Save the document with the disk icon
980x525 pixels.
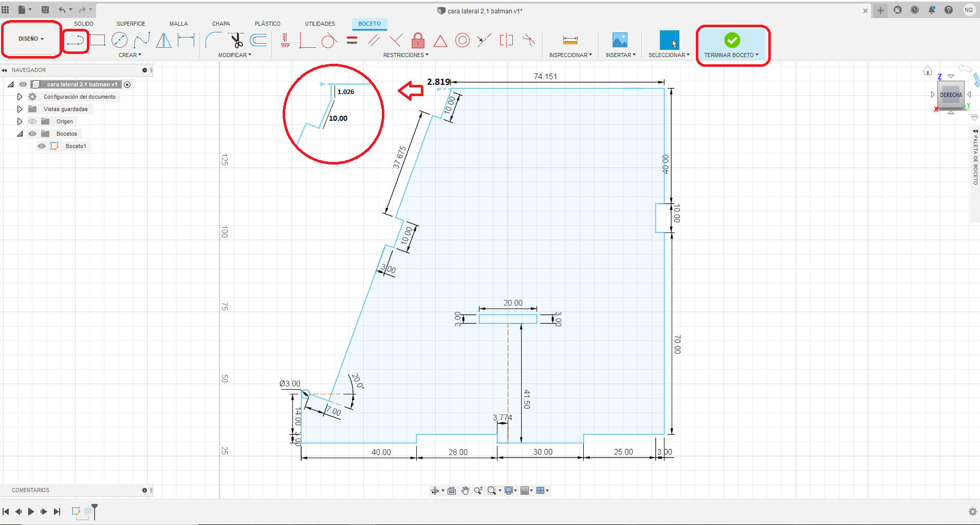point(45,10)
